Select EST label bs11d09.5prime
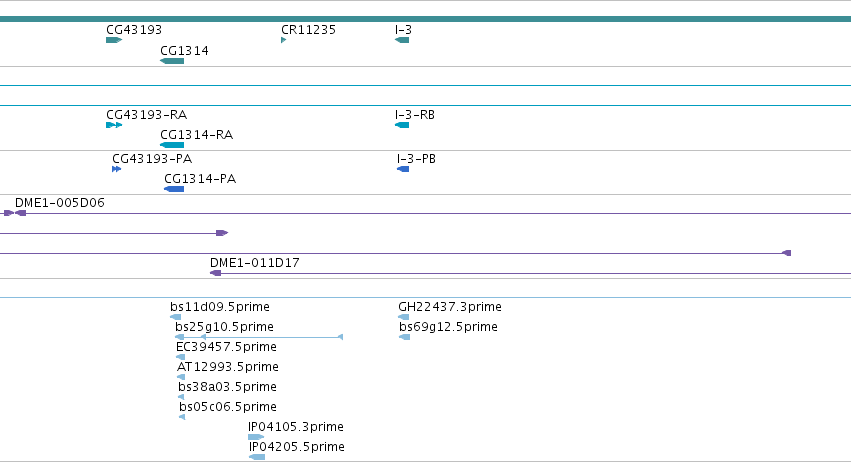Image resolution: width=851 pixels, height=462 pixels. tap(220, 307)
